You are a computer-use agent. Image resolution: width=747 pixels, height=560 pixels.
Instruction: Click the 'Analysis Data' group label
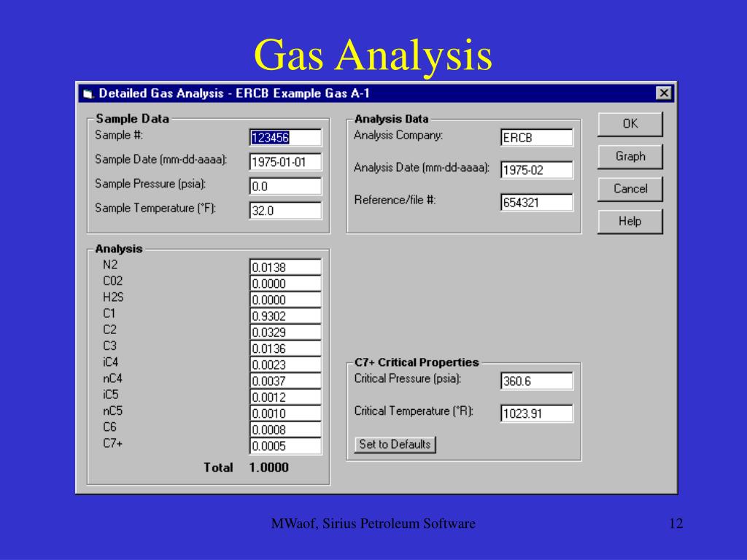[x=391, y=119]
